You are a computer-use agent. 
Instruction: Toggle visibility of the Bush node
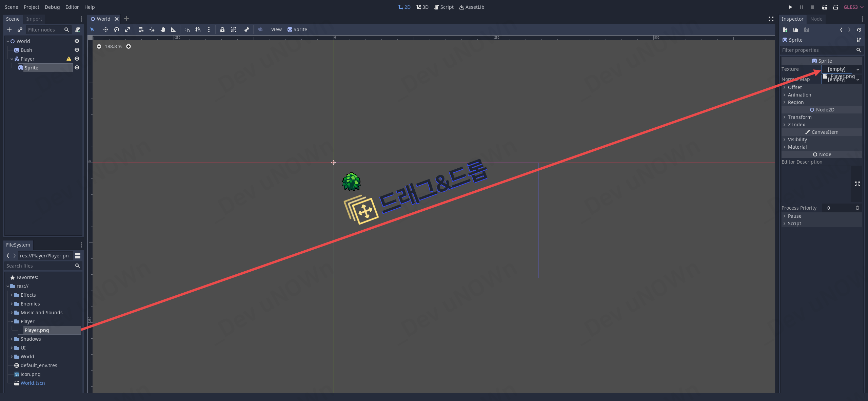point(77,50)
